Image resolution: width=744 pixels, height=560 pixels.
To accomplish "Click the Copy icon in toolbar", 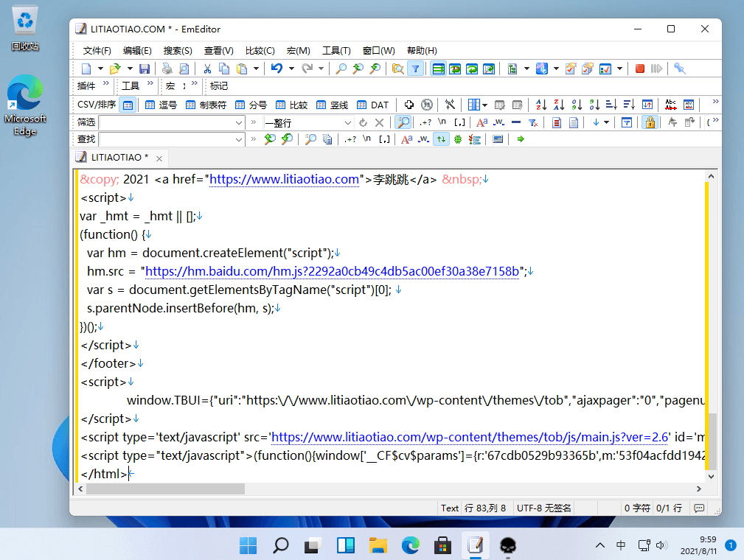I will coord(224,69).
